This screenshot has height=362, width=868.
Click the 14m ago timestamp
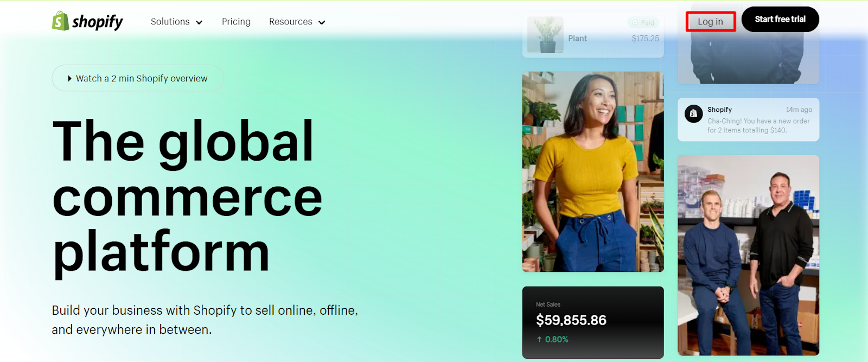tap(799, 110)
